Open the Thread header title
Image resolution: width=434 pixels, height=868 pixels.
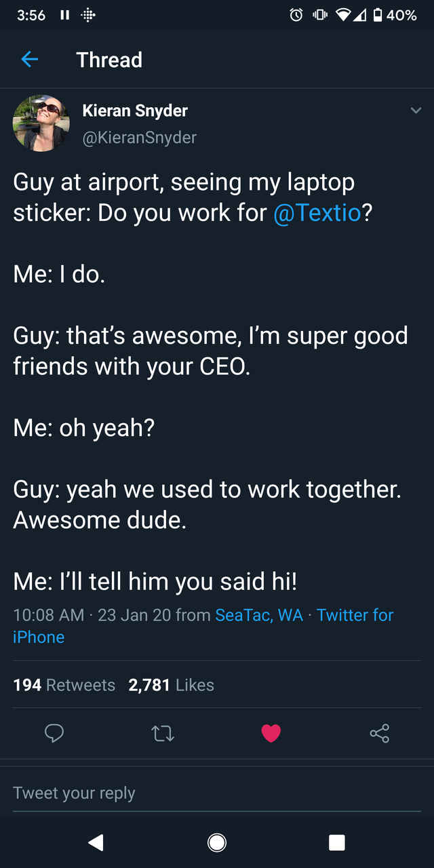click(x=109, y=60)
